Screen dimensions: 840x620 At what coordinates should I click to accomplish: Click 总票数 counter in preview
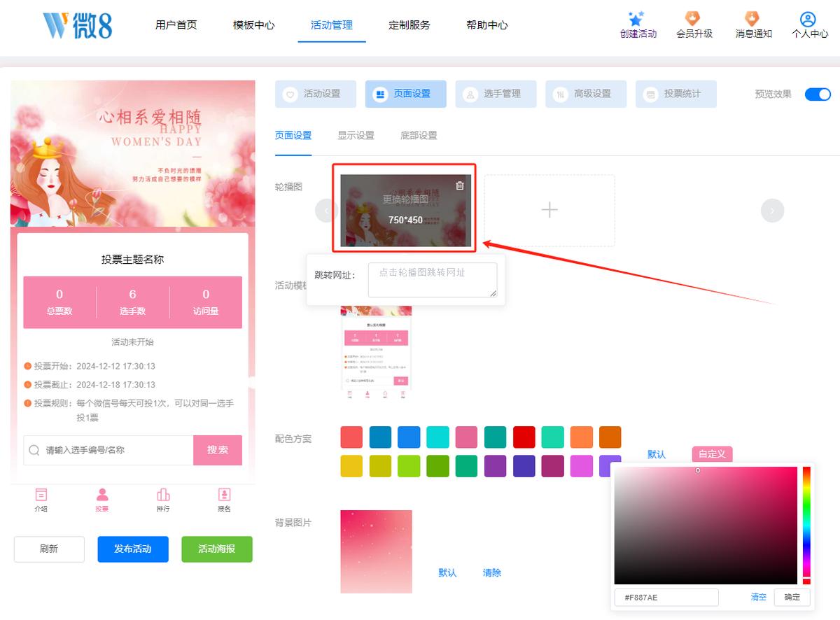59,302
